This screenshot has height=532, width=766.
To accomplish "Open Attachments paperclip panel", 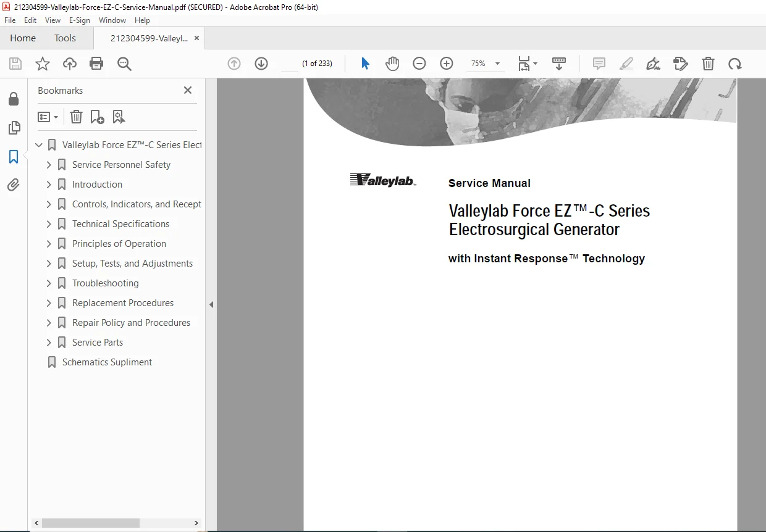I will click(14, 185).
